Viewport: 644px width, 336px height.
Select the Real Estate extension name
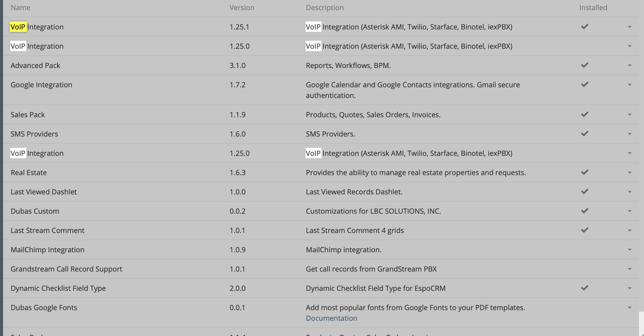pos(29,172)
